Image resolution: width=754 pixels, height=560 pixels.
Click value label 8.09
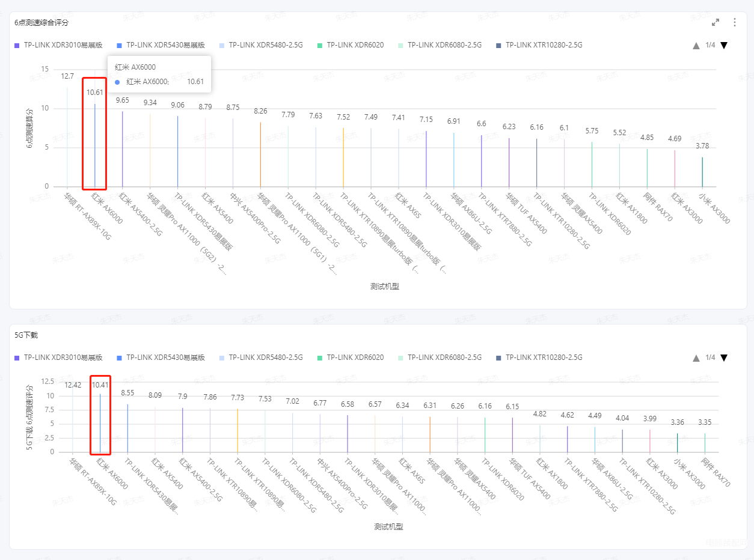(155, 395)
